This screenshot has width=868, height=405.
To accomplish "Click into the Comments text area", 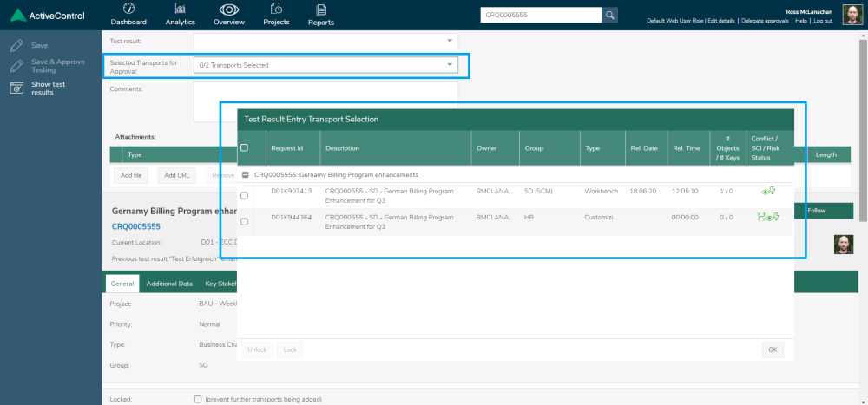I will [325, 101].
